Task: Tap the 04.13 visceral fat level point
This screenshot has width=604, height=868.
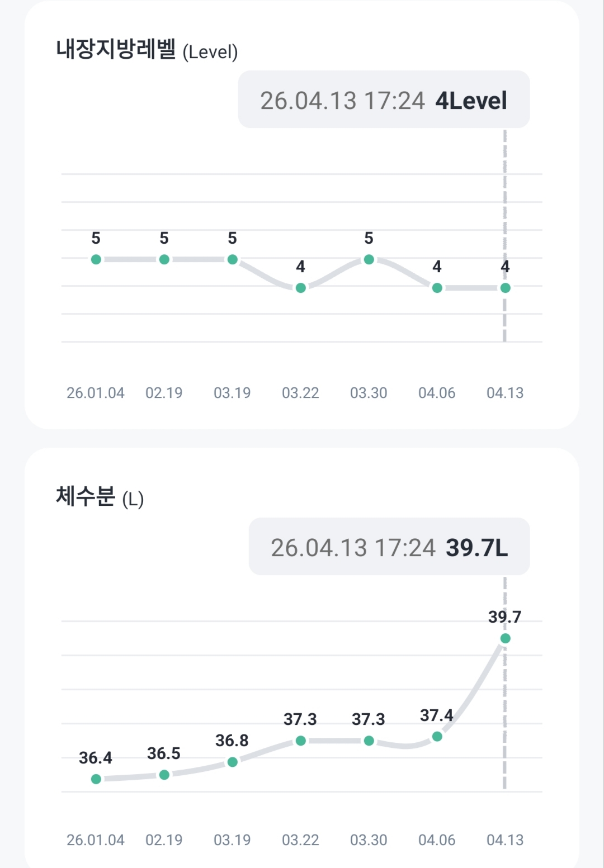Action: coord(506,288)
